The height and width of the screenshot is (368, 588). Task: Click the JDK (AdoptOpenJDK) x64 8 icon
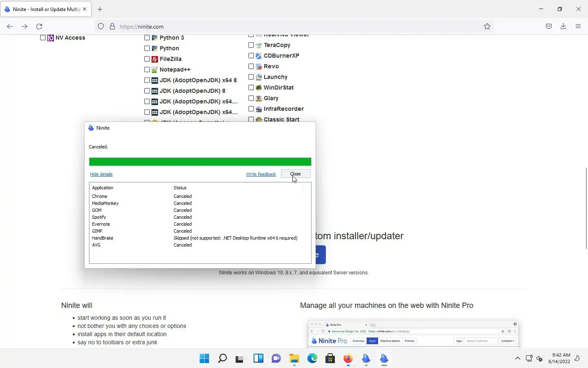tap(155, 80)
